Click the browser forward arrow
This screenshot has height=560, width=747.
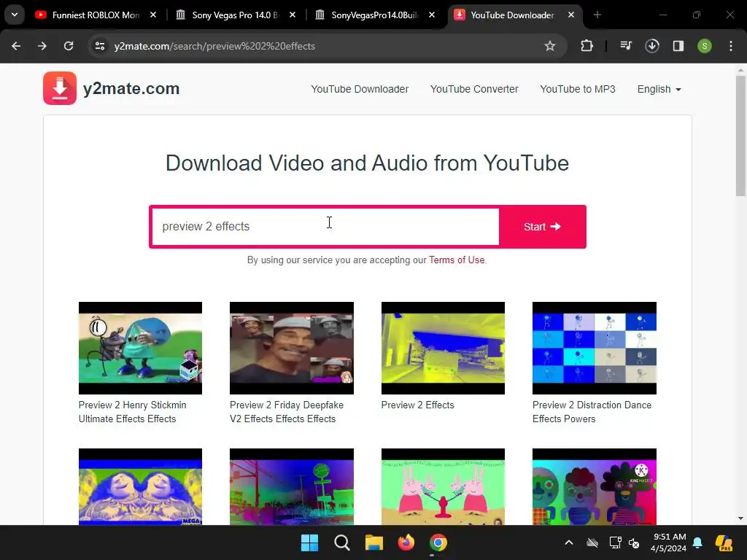pos(42,46)
